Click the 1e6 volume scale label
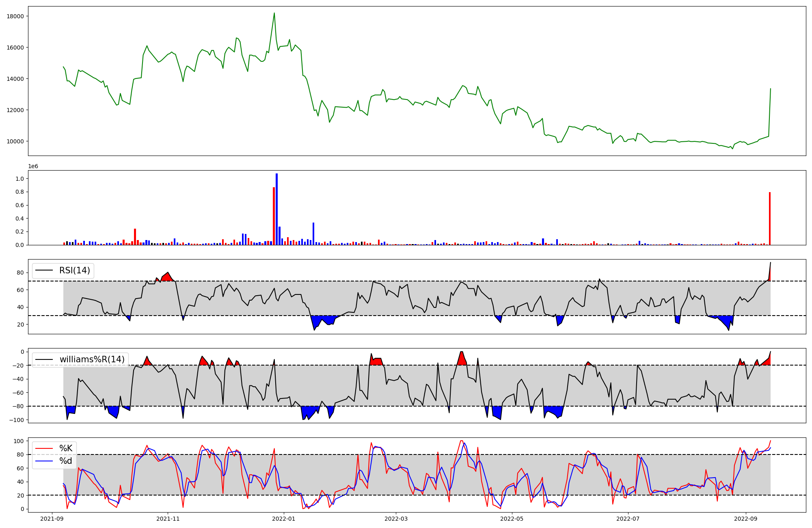 click(x=33, y=166)
